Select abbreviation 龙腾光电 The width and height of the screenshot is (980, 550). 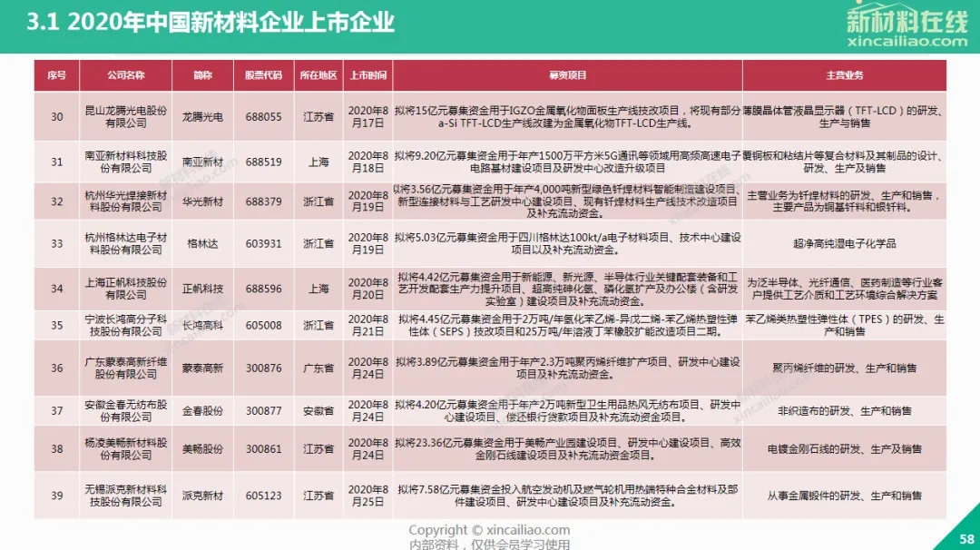click(x=202, y=117)
